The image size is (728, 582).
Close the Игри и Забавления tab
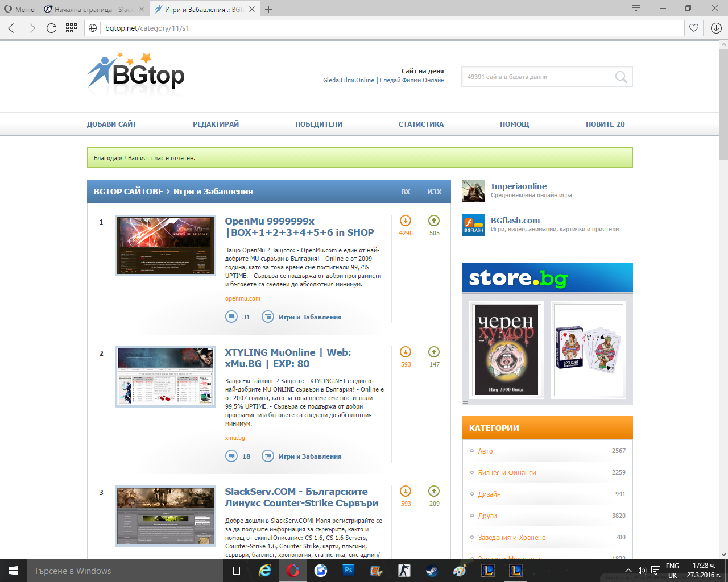pos(252,9)
